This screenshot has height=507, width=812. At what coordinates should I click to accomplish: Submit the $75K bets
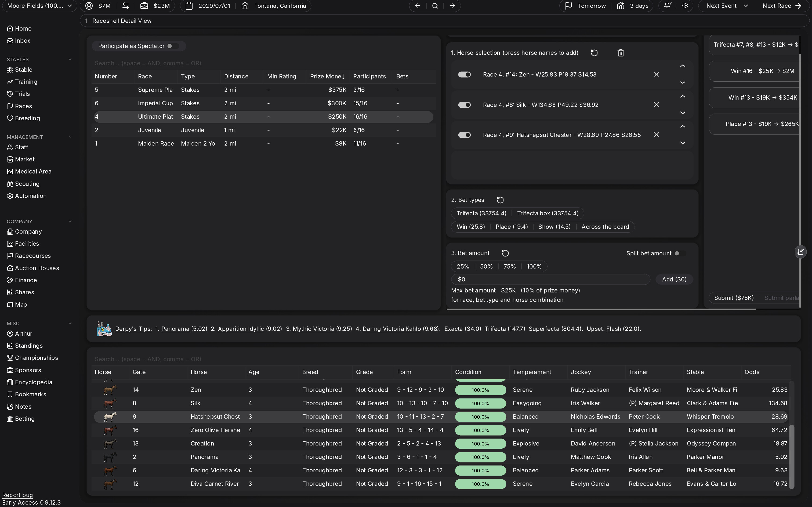coord(734,298)
